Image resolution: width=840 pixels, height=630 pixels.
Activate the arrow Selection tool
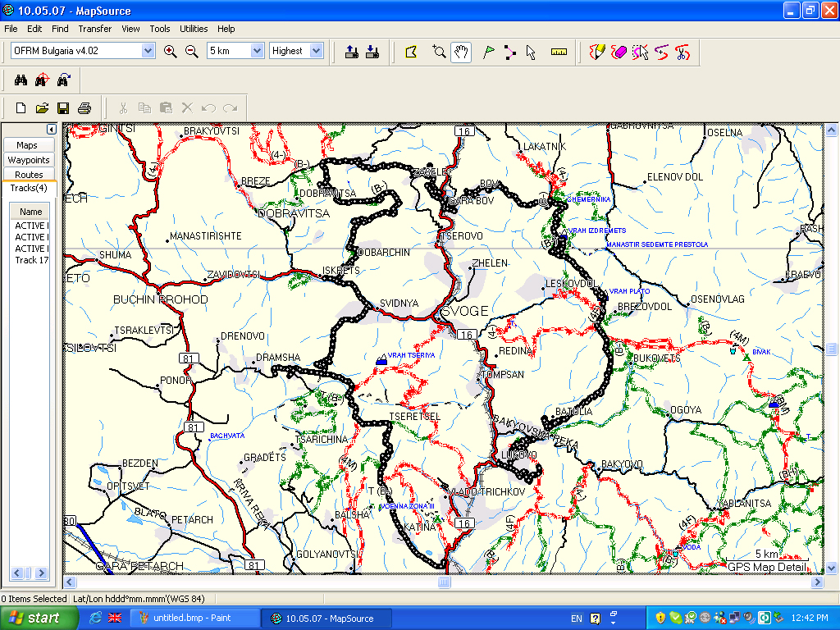(x=531, y=52)
